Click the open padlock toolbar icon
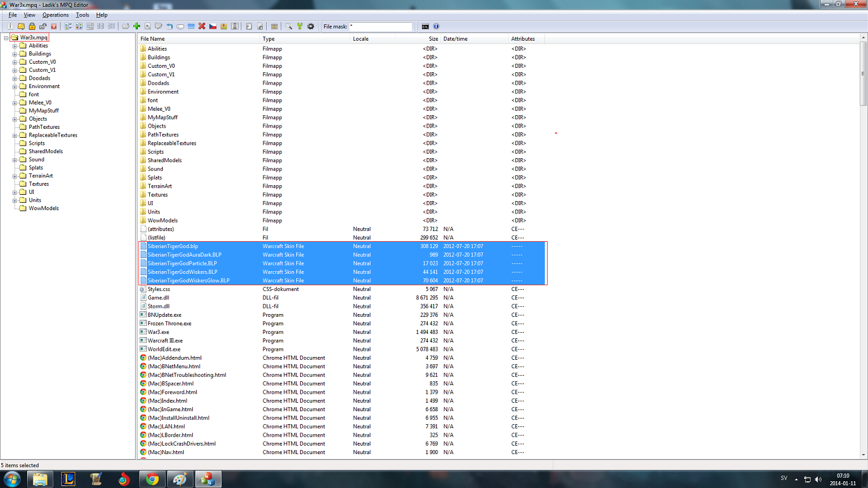This screenshot has height=488, width=868. tap(42, 26)
